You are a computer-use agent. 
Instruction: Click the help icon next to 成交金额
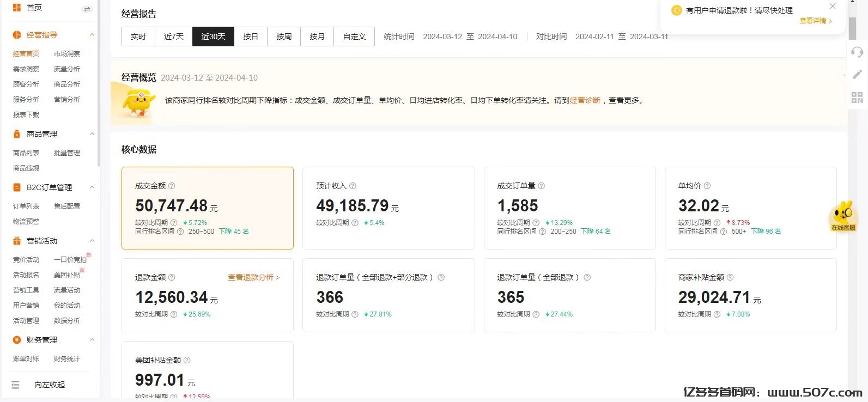[172, 186]
